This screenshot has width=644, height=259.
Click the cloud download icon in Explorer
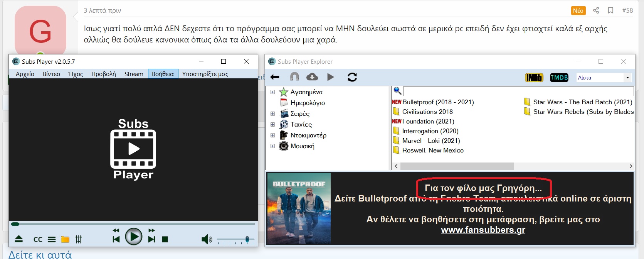point(312,77)
